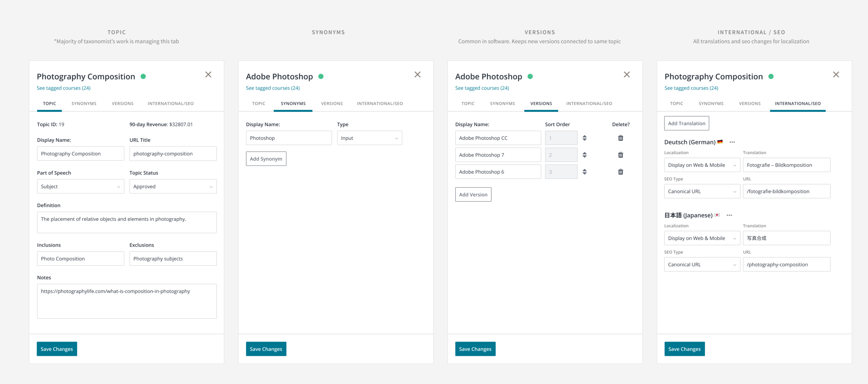Open the Part of Speech dropdown
The width and height of the screenshot is (868, 384).
point(81,186)
